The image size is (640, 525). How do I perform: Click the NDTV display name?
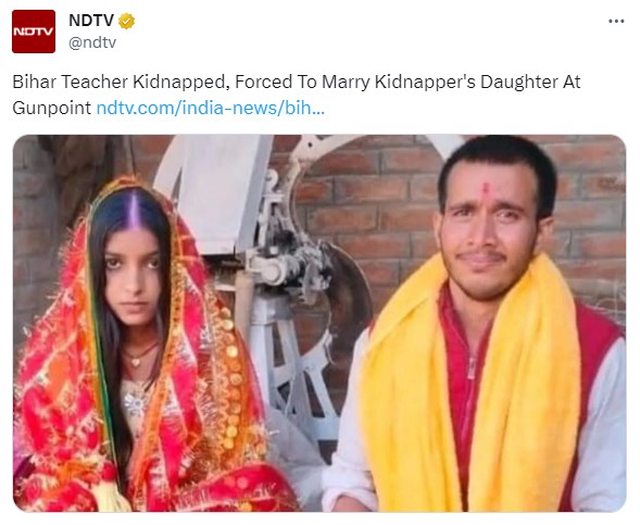pos(91,21)
